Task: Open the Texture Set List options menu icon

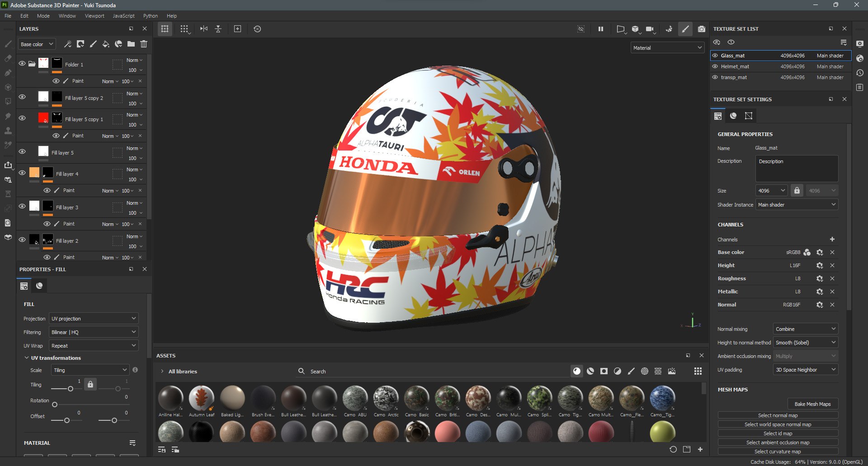Action: click(844, 42)
